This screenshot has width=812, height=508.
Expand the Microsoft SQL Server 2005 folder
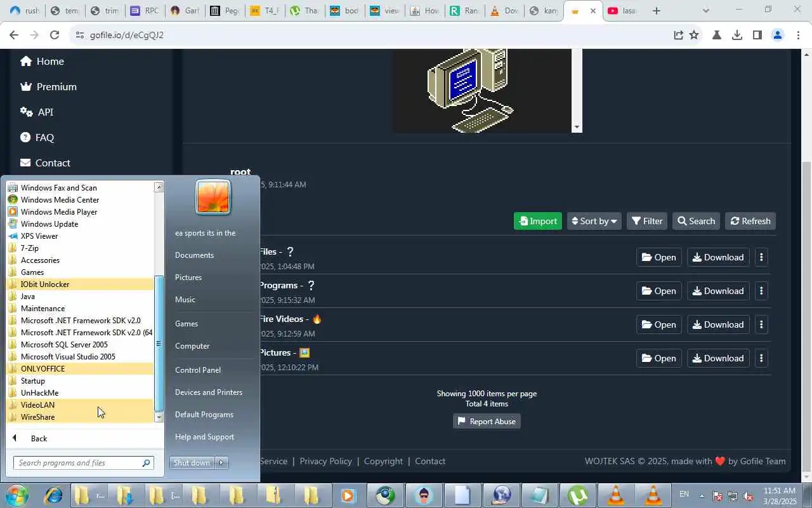coord(80,345)
